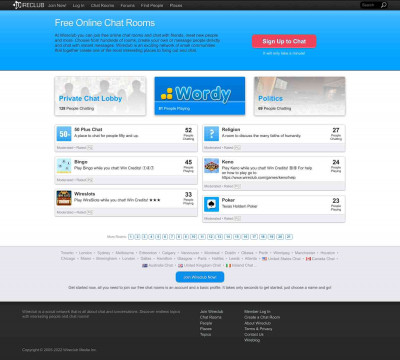Click the Canada flag icon
Screen dimensions: 400x360
click(x=308, y=259)
